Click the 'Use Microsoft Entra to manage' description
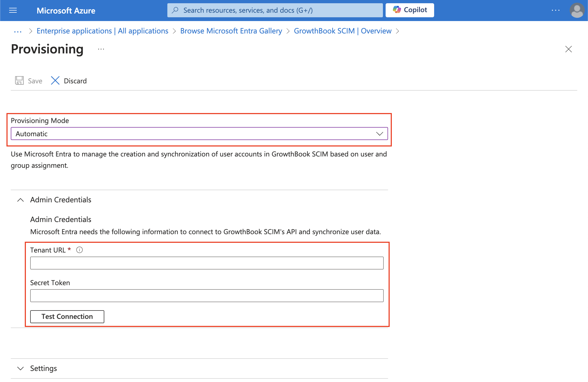588x382 pixels. click(x=199, y=160)
